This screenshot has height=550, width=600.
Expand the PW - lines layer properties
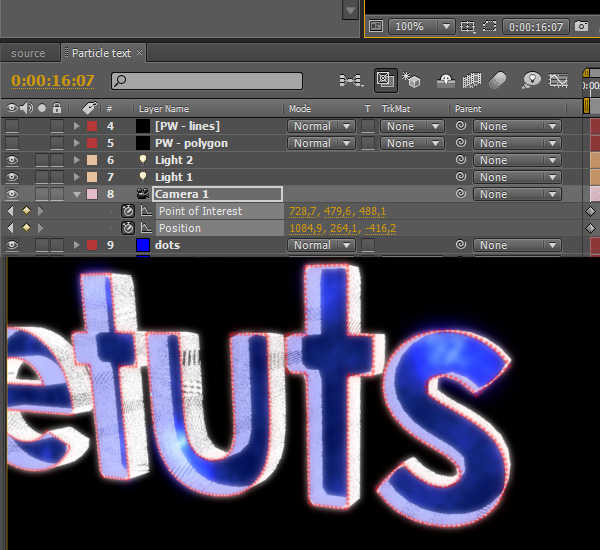[77, 126]
